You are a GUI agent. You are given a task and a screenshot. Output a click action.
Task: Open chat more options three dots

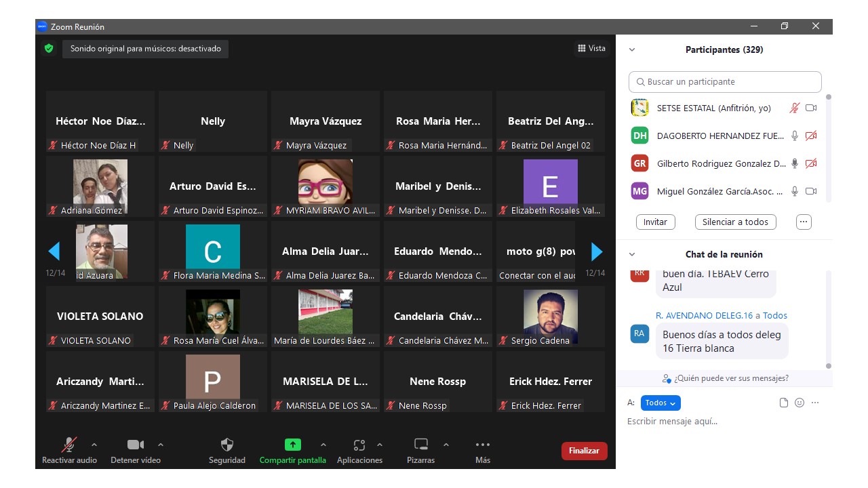815,403
